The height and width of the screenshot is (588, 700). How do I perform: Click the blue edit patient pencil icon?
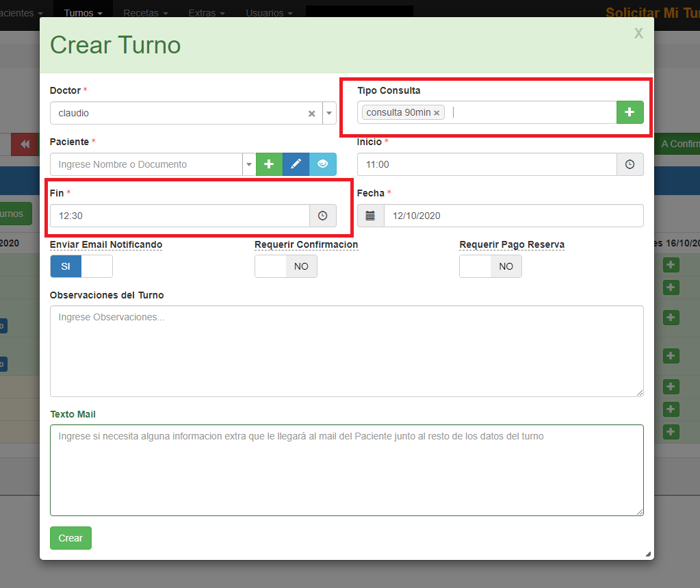[x=296, y=164]
